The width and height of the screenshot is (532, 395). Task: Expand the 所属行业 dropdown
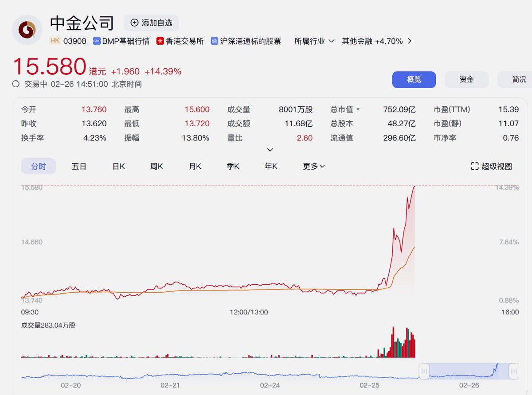point(314,41)
